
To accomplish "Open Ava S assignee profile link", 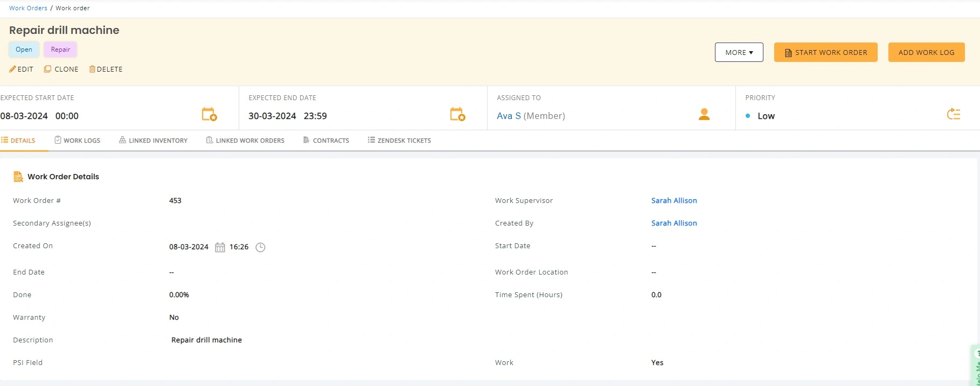I will point(509,116).
